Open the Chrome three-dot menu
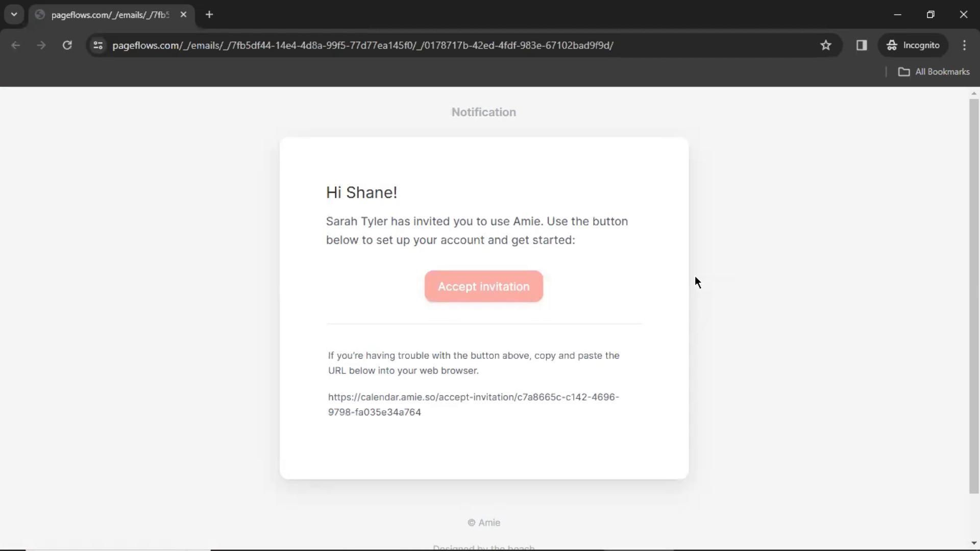Viewport: 980px width, 551px height. coord(964,45)
